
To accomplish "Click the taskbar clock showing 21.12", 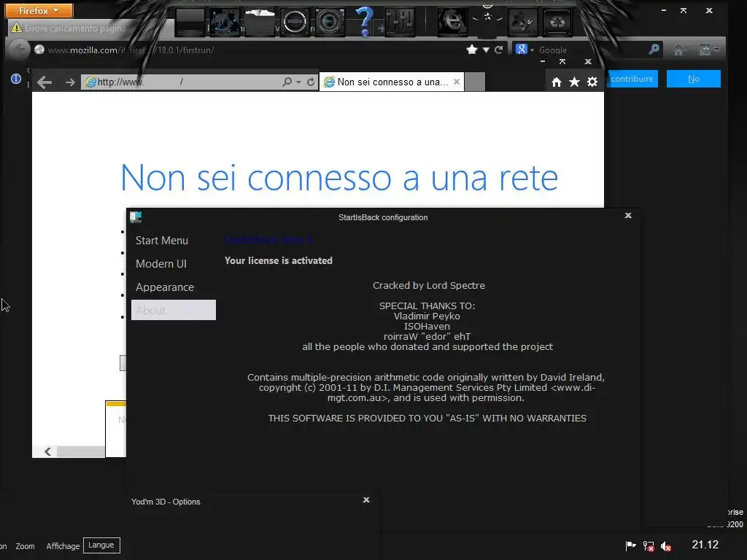I will point(705,545).
